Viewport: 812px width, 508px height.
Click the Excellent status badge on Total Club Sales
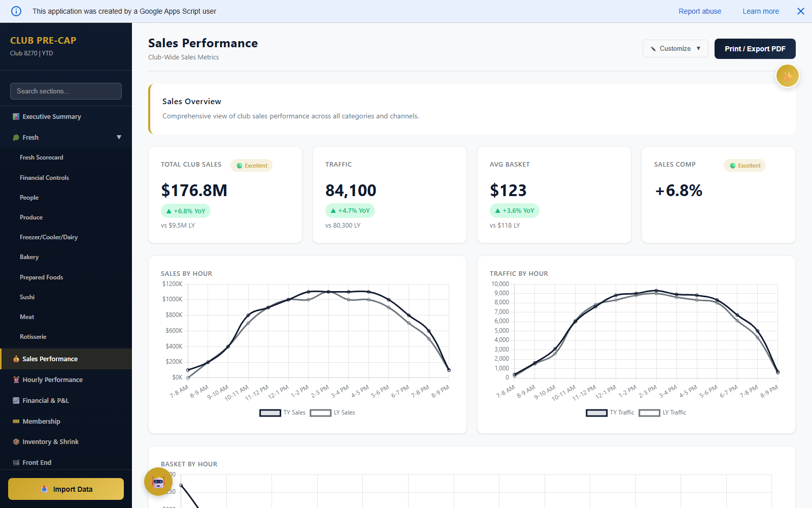click(251, 165)
